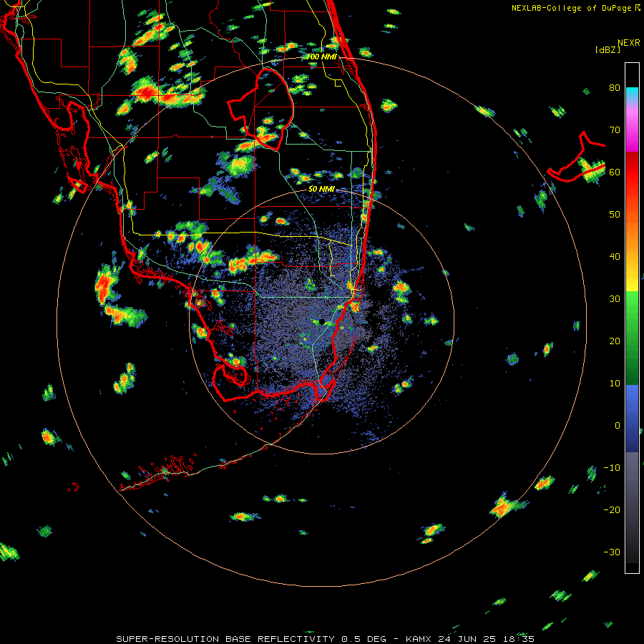Click the 100 NMI range ring label
The image size is (644, 644).
(x=321, y=57)
